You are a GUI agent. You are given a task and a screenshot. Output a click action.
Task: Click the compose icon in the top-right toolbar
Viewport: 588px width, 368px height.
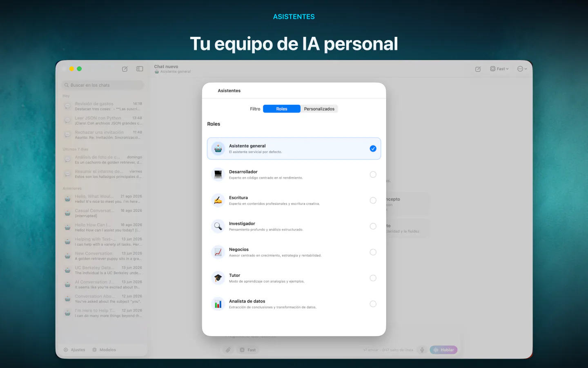478,69
